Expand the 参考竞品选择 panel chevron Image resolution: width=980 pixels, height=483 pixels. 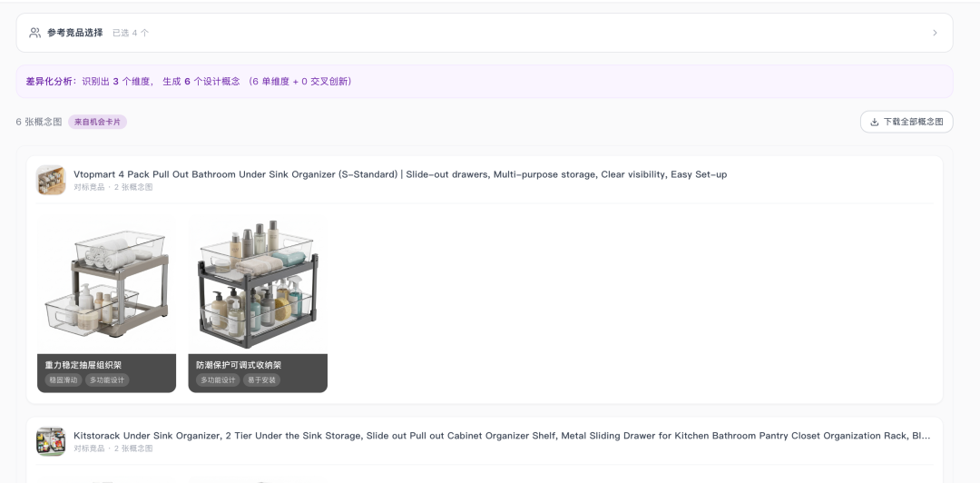coord(935,33)
